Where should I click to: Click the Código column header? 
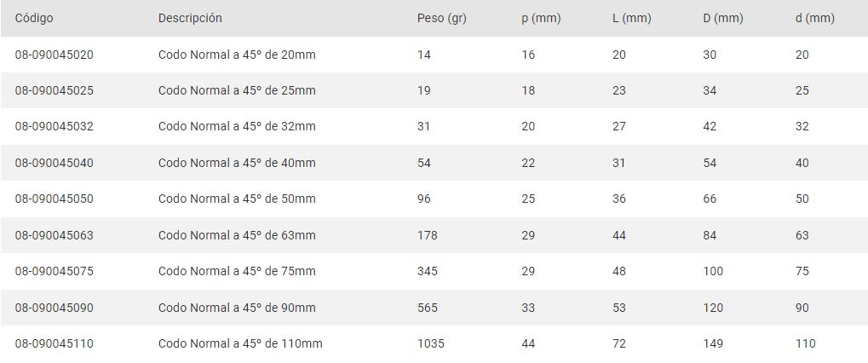coord(34,18)
